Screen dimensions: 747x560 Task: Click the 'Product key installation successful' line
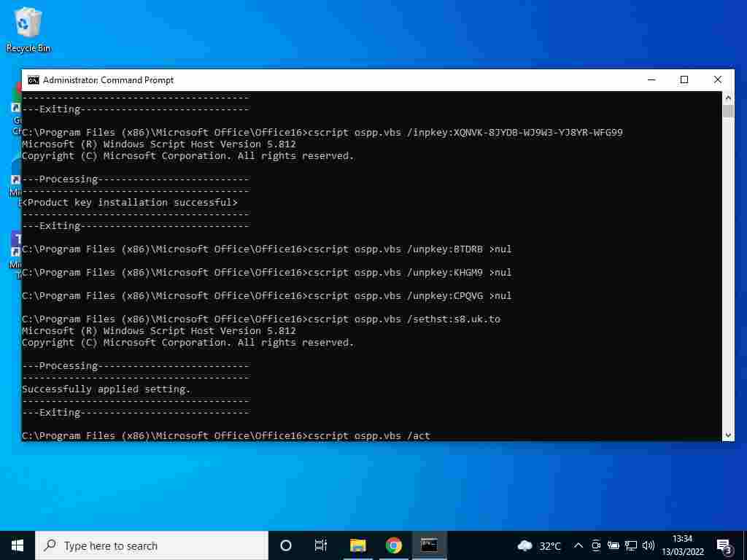130,203
